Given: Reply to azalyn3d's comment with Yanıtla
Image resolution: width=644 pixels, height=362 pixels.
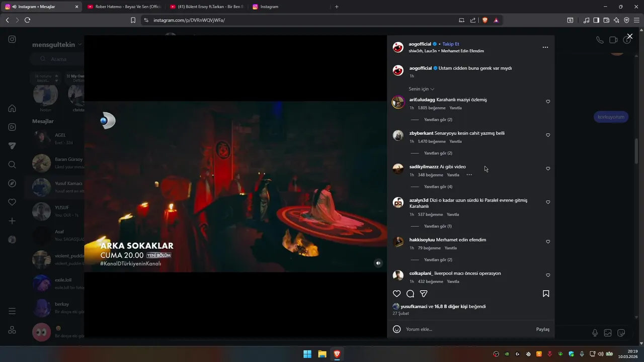Looking at the screenshot, I should (x=453, y=215).
